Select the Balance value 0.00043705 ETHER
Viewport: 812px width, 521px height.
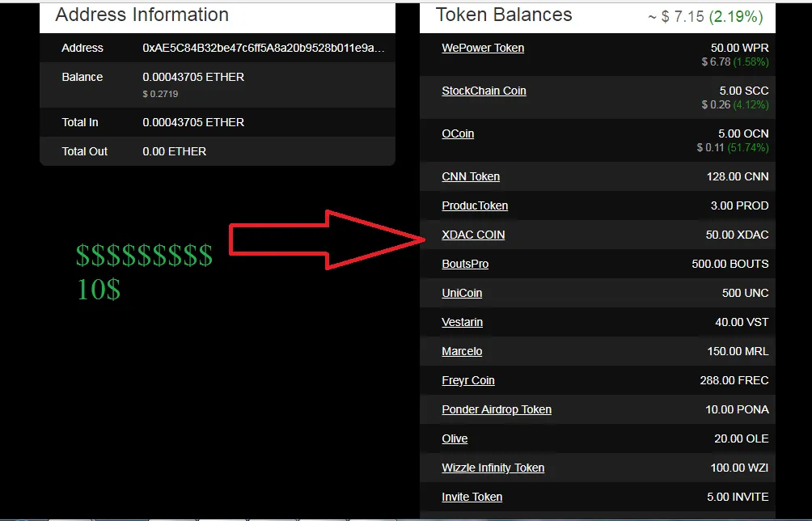click(193, 77)
